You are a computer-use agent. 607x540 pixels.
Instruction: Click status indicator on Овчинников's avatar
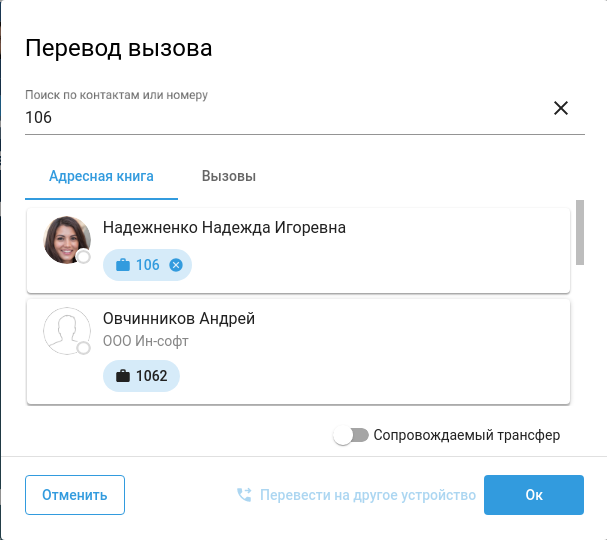[x=84, y=348]
